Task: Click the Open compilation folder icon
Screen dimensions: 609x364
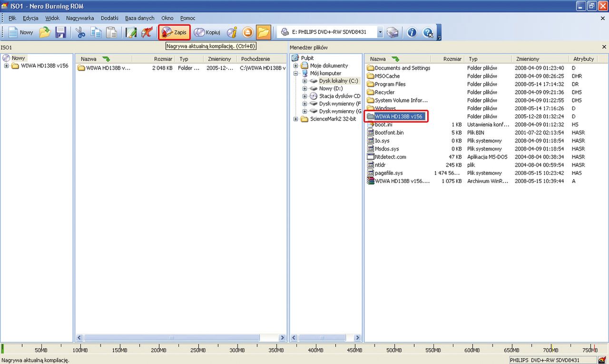Action: 45,32
